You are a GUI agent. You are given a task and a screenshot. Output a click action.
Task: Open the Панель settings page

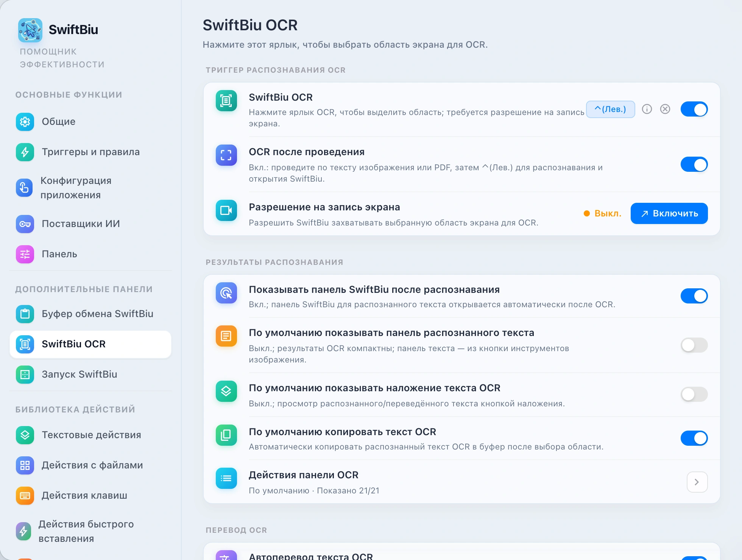tap(90, 254)
